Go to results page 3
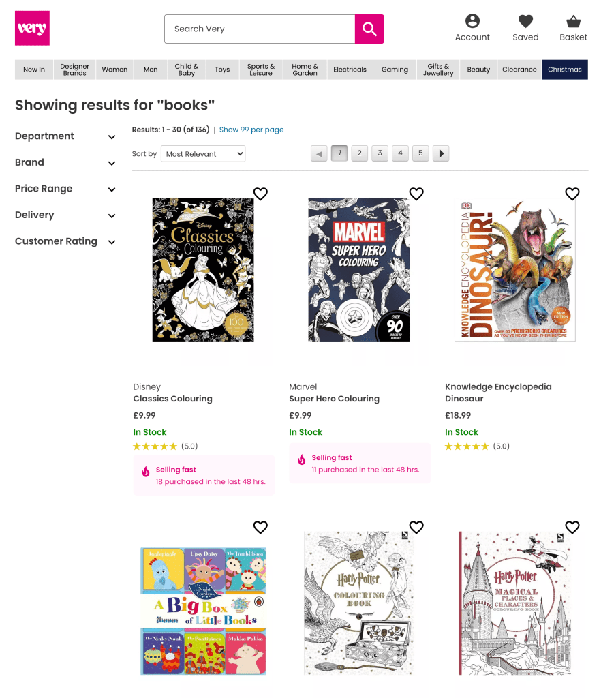 tap(380, 153)
